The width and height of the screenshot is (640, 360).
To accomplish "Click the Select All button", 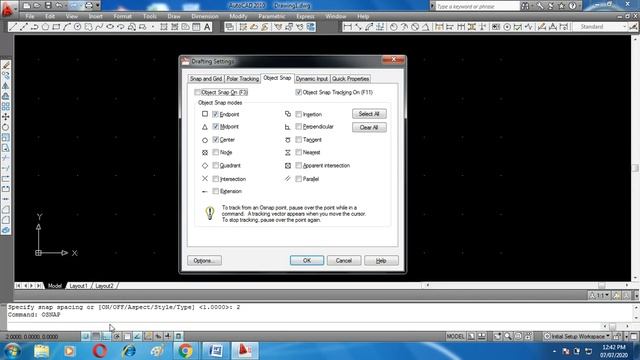I will (x=369, y=114).
